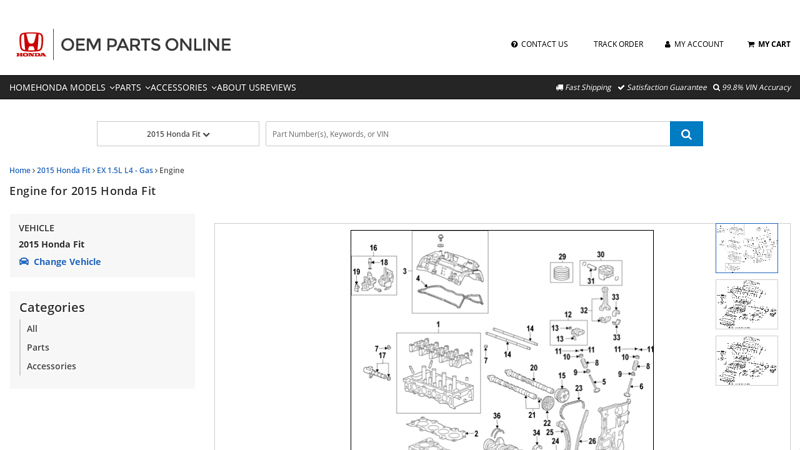Click the part number search field
800x450 pixels.
[x=467, y=134]
